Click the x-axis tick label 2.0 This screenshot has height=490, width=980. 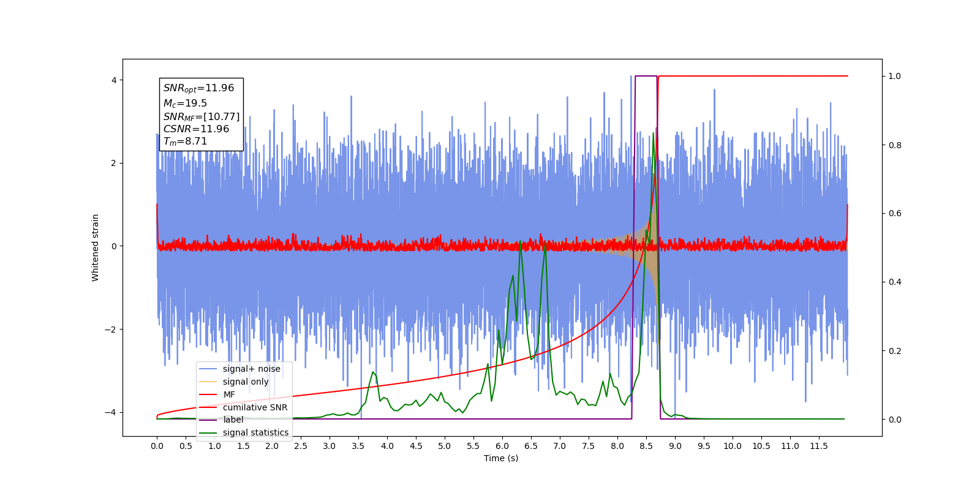point(272,446)
